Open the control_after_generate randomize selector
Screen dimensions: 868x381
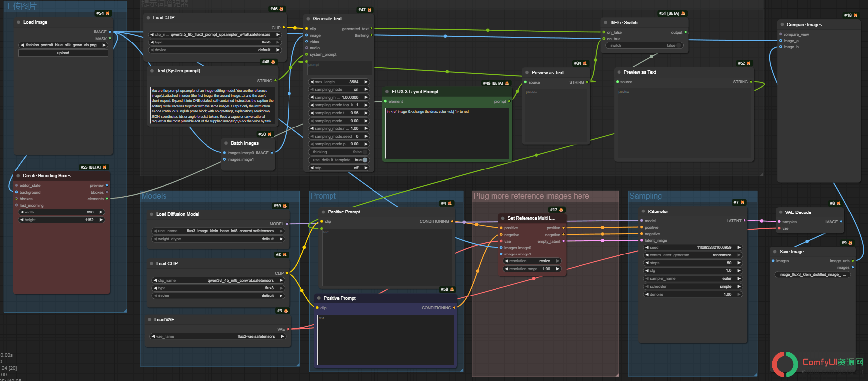coord(693,255)
